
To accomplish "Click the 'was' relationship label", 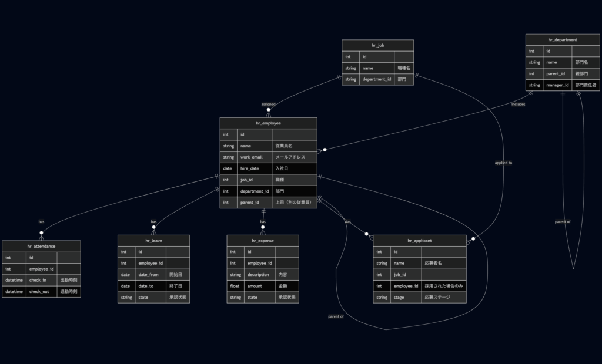I will (347, 221).
